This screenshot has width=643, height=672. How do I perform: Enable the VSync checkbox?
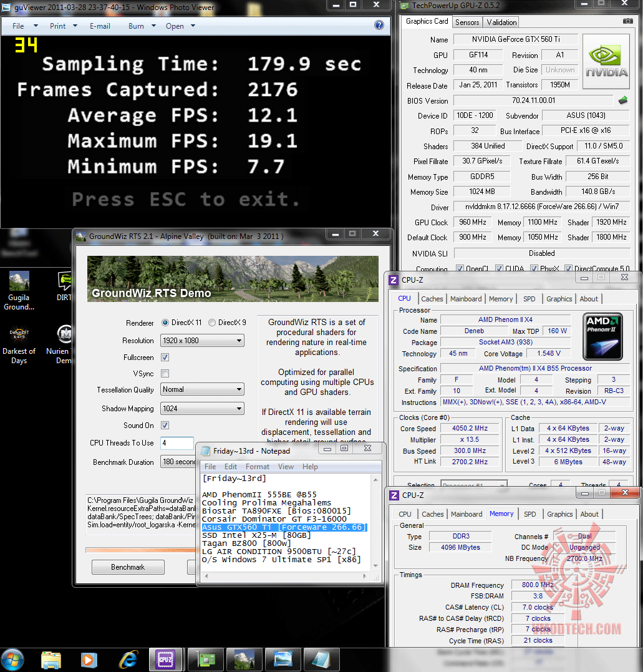165,373
